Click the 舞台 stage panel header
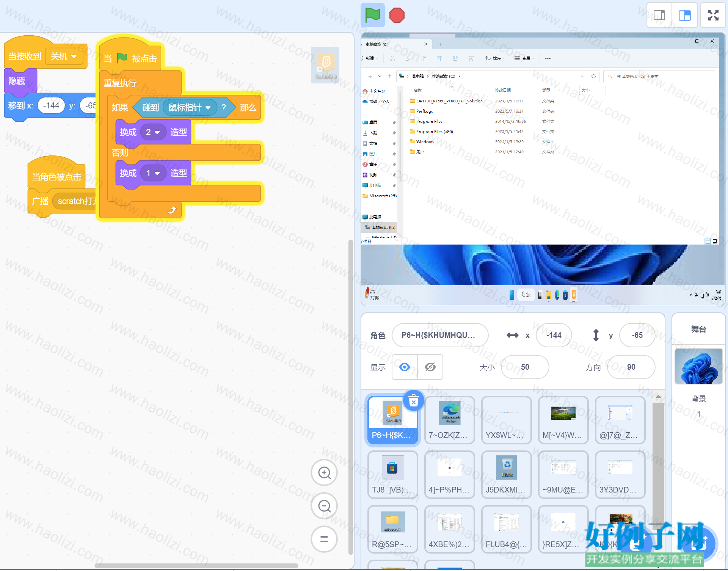This screenshot has width=728, height=571. click(699, 329)
